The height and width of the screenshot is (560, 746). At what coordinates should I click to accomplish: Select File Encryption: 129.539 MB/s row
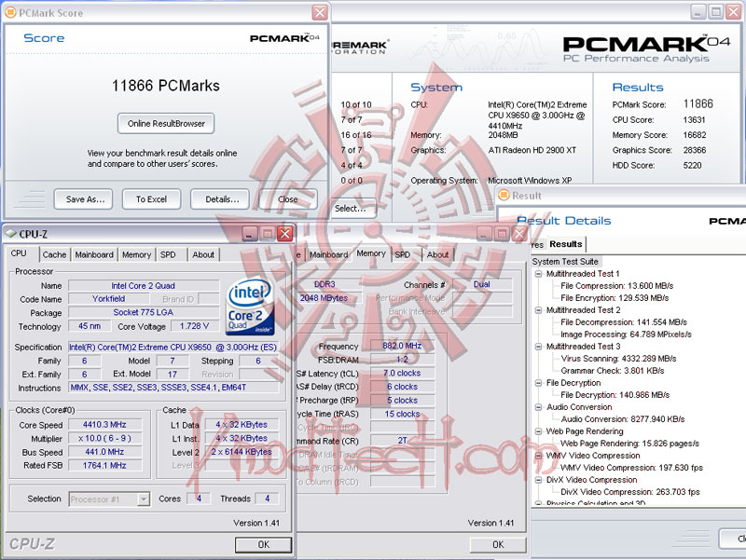click(x=615, y=298)
